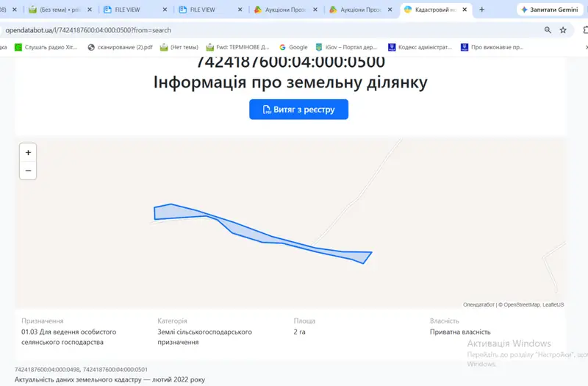Close the first 'Аукціони Прозорро' tab
The height and width of the screenshot is (386, 588).
pos(315,10)
